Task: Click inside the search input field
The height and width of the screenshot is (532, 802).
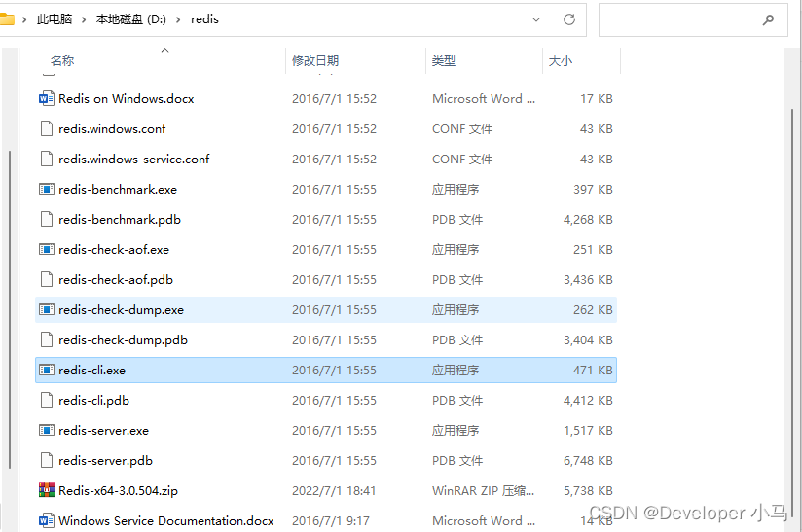Action: point(693,19)
